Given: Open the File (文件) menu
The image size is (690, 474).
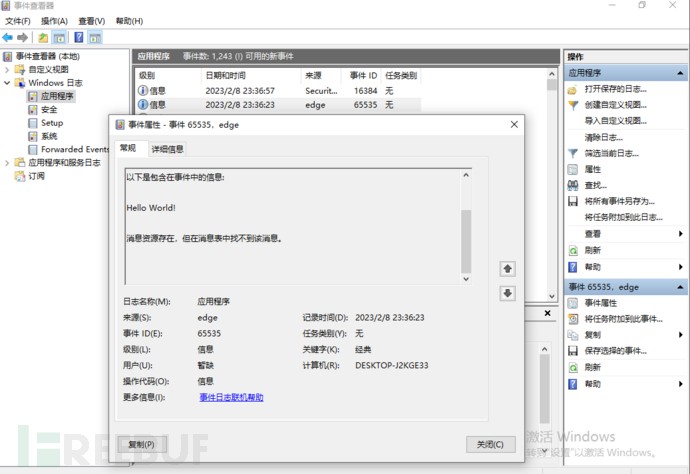Looking at the screenshot, I should tap(18, 21).
